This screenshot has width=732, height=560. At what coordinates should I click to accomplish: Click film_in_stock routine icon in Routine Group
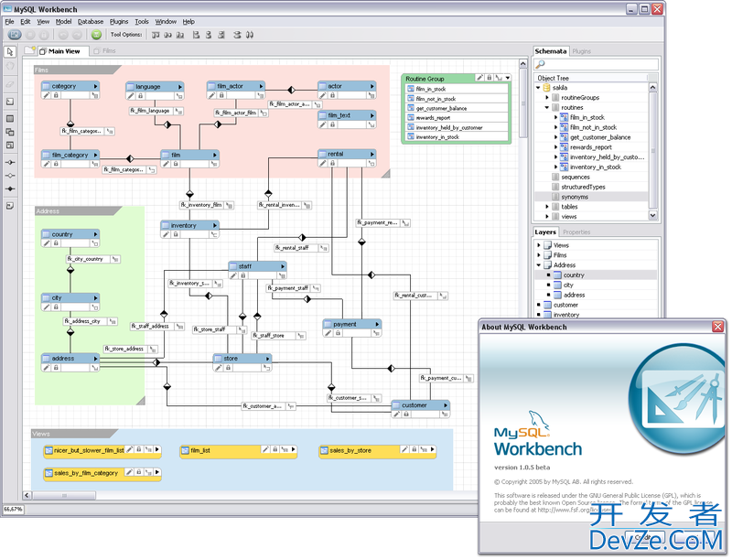pos(411,89)
